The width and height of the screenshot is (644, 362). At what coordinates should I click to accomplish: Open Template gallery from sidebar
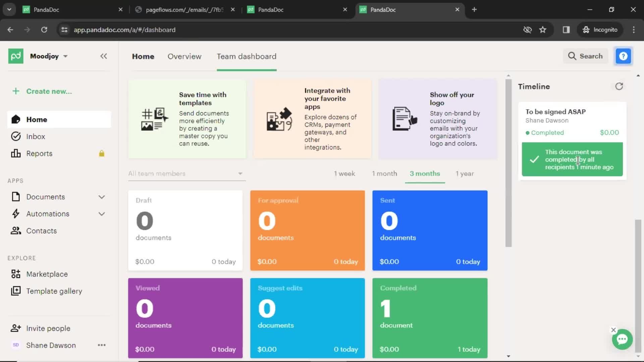tap(59, 291)
